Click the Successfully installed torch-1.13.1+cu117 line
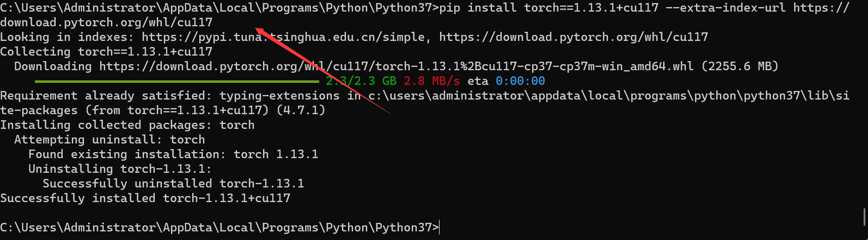 (145, 198)
